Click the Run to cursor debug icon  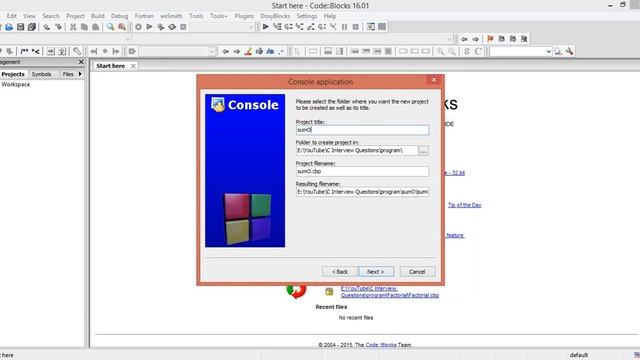277,27
